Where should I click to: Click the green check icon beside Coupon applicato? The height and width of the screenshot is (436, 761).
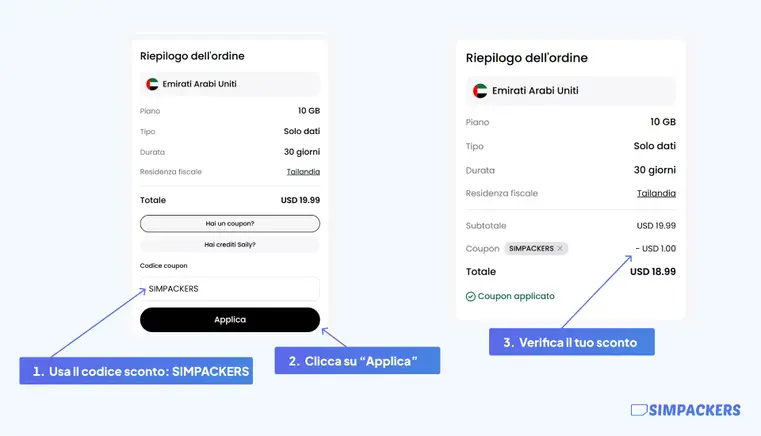coord(470,296)
